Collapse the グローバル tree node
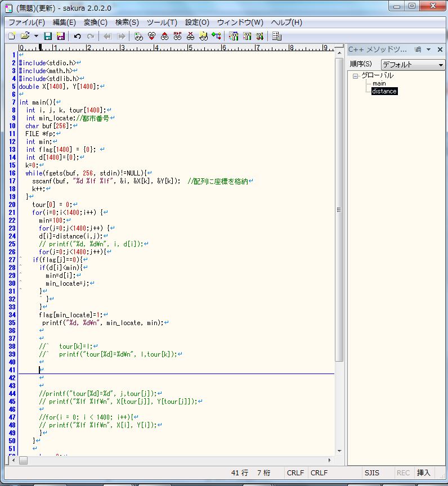Viewport: 448px width, 486px height. (x=356, y=75)
